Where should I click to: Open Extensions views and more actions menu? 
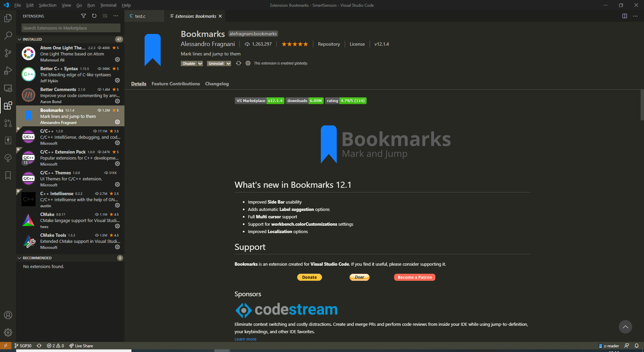116,16
